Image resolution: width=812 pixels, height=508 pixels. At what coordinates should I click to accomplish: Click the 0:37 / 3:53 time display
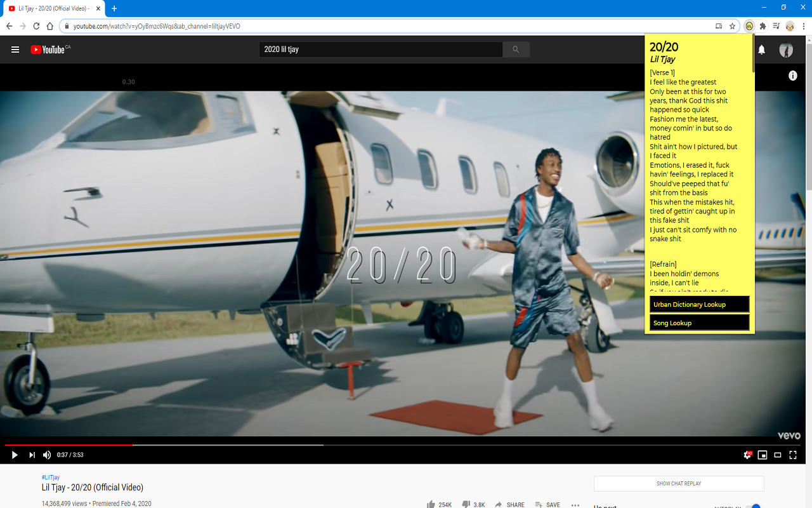pyautogui.click(x=70, y=455)
